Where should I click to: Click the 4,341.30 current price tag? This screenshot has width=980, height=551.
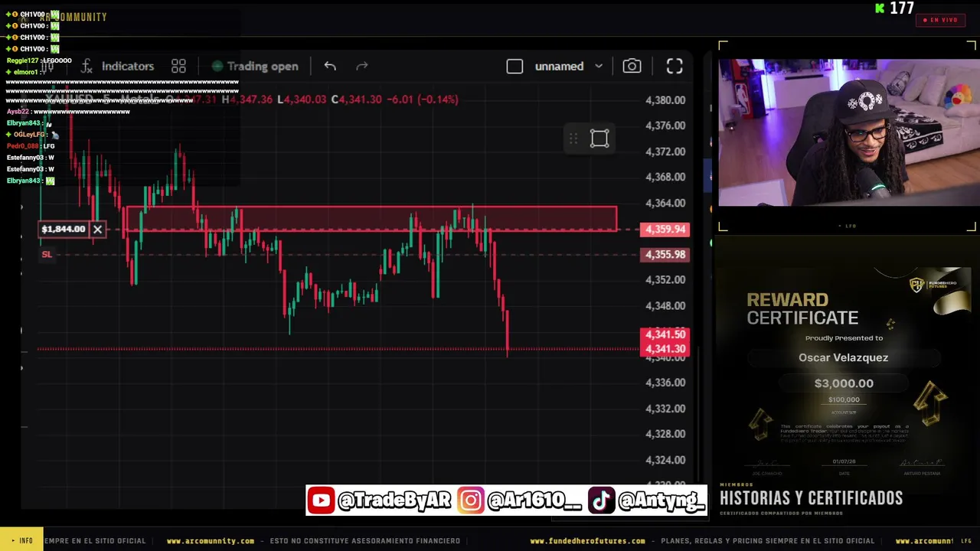click(665, 349)
